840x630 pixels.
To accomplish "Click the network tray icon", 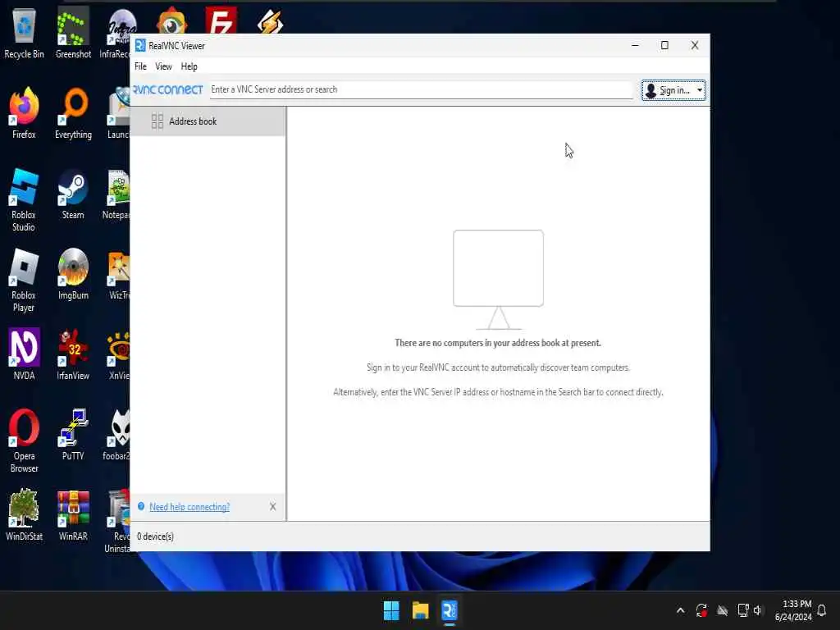I will (x=743, y=610).
